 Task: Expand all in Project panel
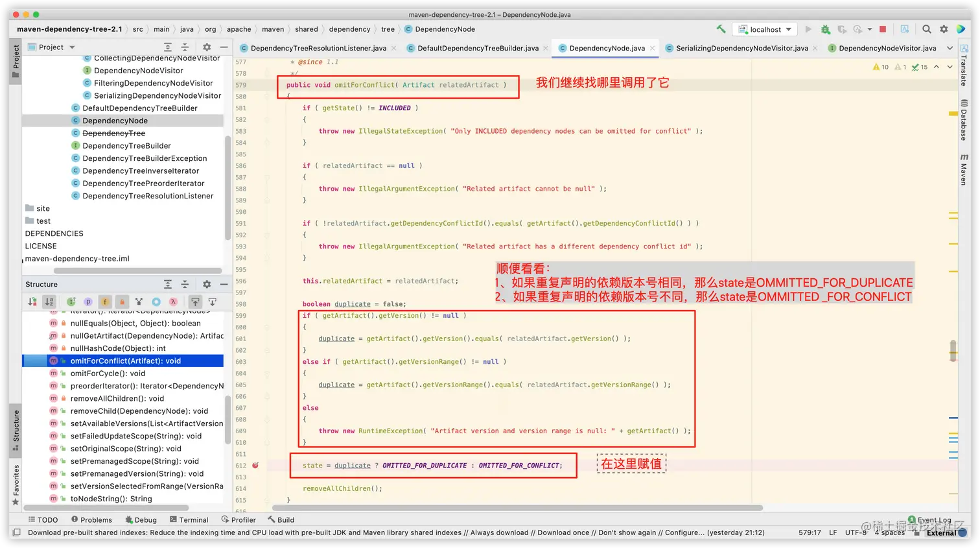[x=168, y=47]
